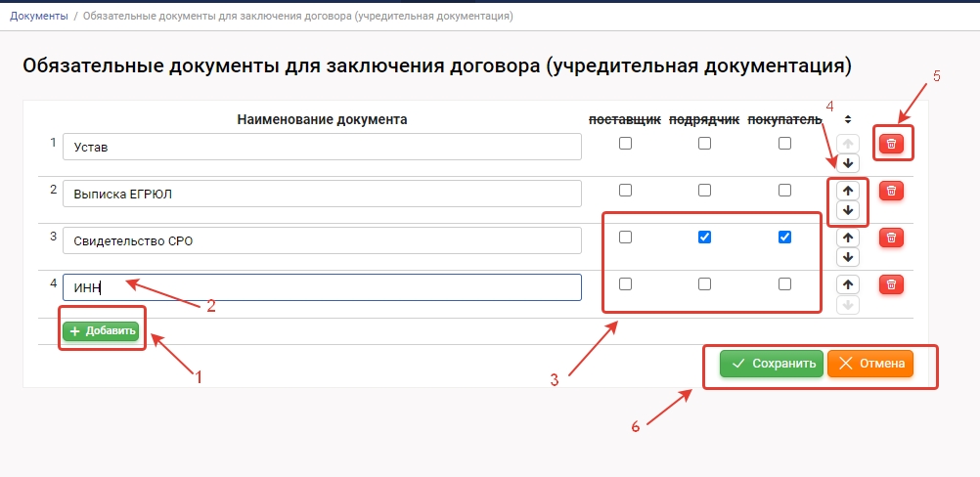The width and height of the screenshot is (980, 477).
Task: Delete the ИНН document row
Action: 890,283
